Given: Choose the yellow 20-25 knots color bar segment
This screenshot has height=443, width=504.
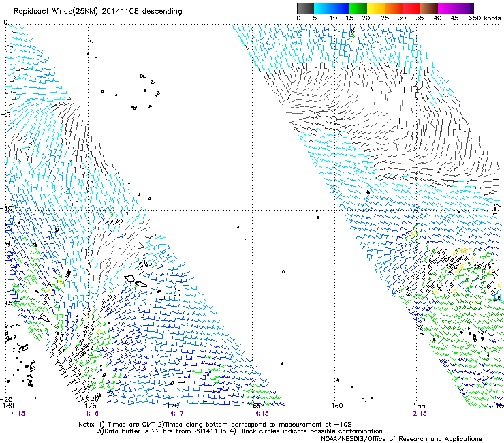Looking at the screenshot, I should tap(376, 8).
